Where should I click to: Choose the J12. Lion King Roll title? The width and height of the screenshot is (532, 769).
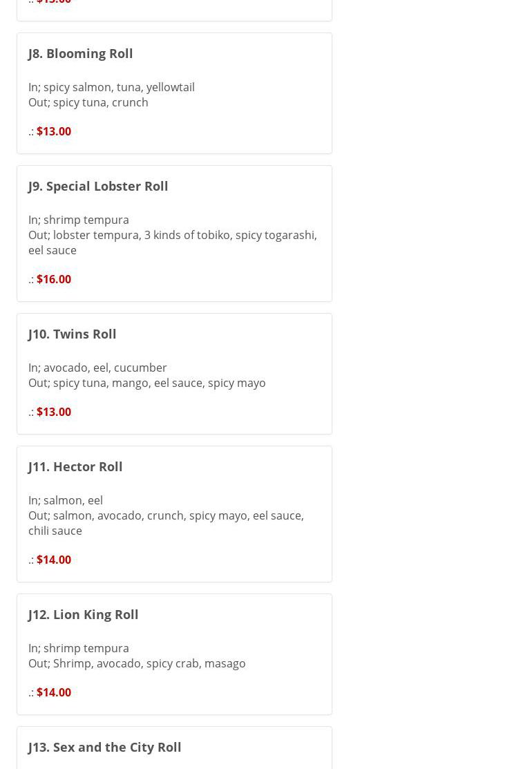click(83, 614)
